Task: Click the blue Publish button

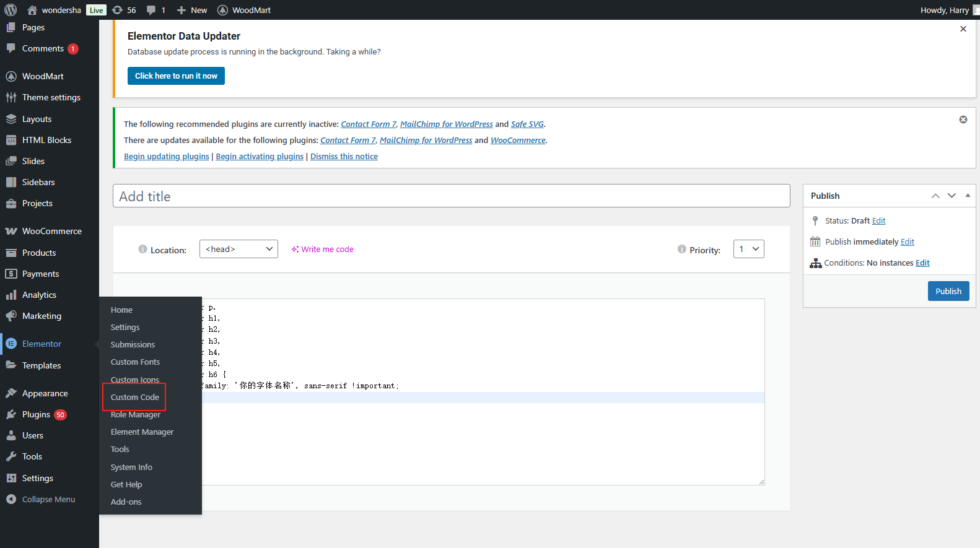Action: pyautogui.click(x=948, y=291)
